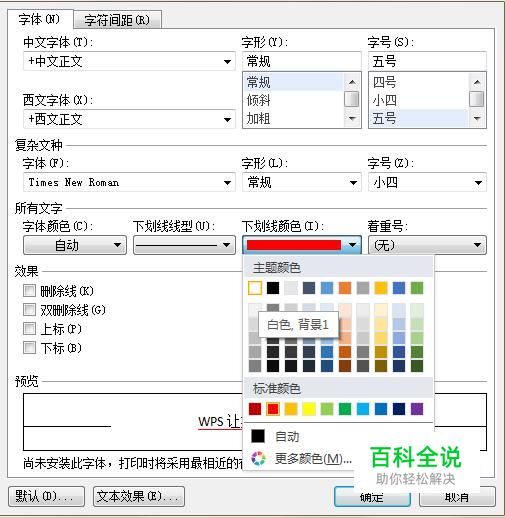This screenshot has width=505, height=518.
Task: Choose dark navy standard color
Action: point(399,409)
